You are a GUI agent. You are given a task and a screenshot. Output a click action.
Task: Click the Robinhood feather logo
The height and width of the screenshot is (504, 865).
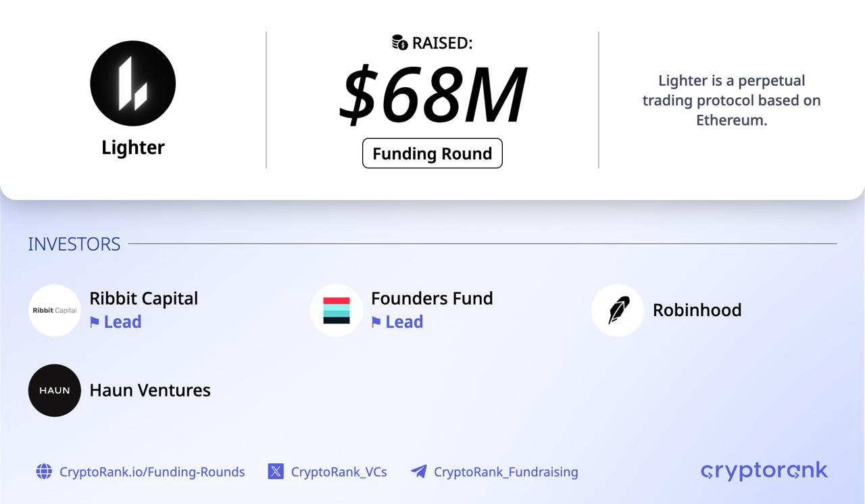tap(618, 310)
